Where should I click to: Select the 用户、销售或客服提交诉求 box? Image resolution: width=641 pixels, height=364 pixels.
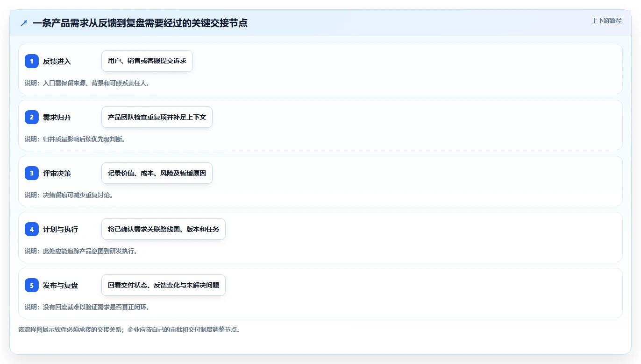147,61
